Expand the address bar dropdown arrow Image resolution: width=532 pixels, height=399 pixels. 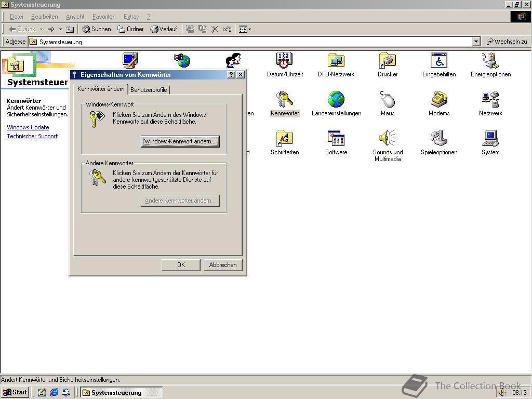tap(476, 42)
